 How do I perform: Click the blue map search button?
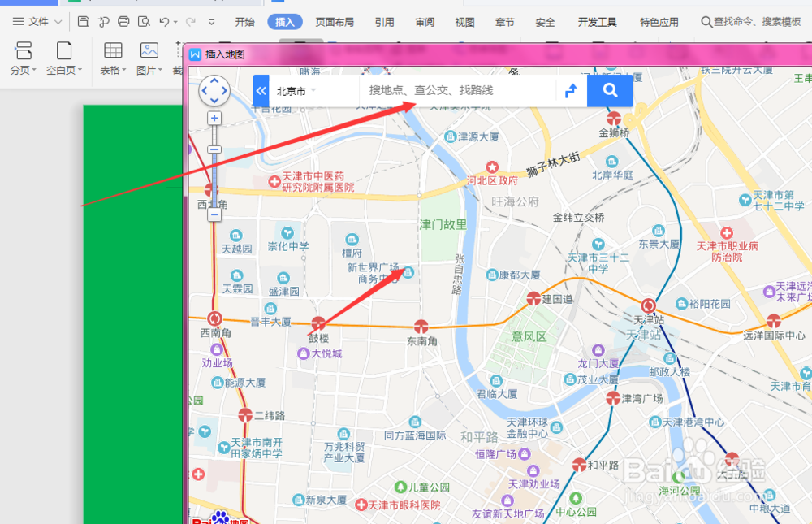click(x=610, y=91)
